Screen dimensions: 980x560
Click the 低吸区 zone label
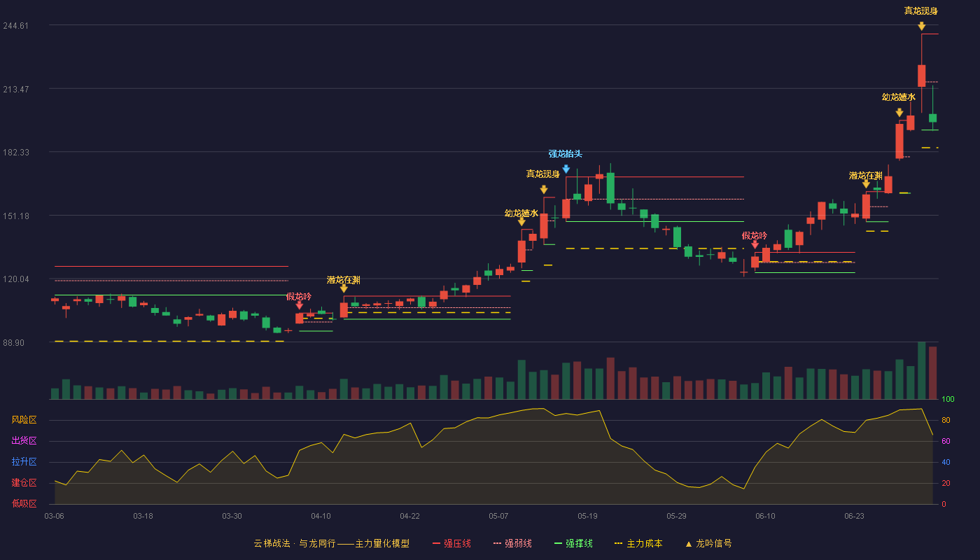tap(24, 503)
